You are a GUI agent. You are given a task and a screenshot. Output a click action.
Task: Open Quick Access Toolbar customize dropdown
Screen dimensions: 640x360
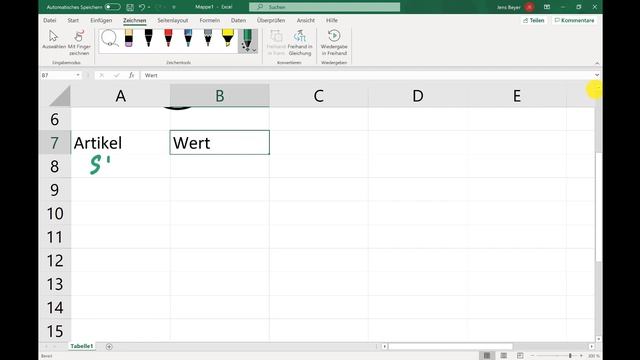pyautogui.click(x=174, y=7)
